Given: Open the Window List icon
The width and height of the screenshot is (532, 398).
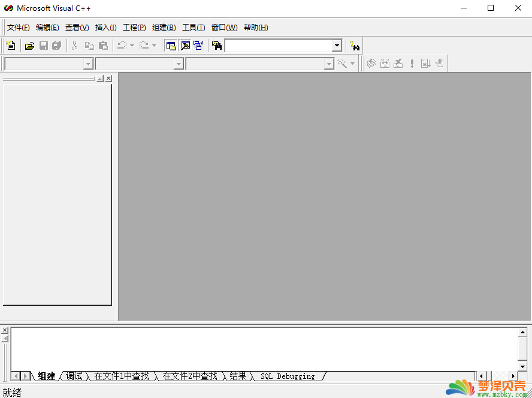Looking at the screenshot, I should point(198,46).
